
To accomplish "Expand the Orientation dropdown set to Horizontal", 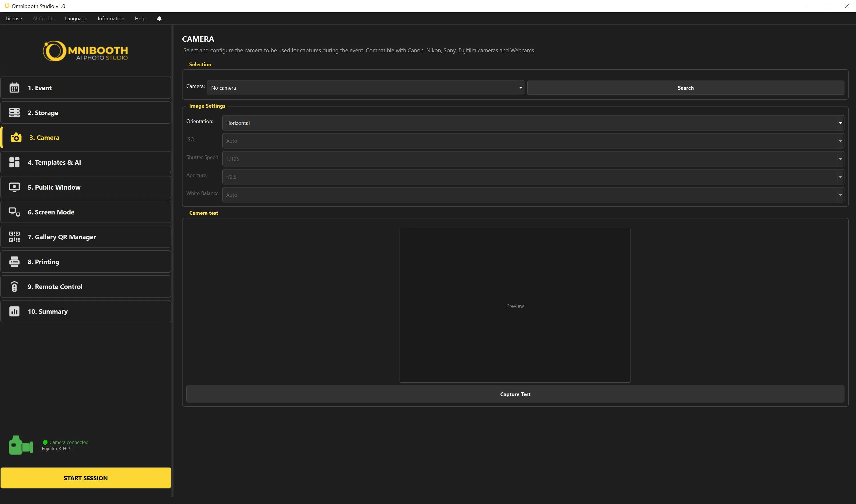I will click(533, 123).
